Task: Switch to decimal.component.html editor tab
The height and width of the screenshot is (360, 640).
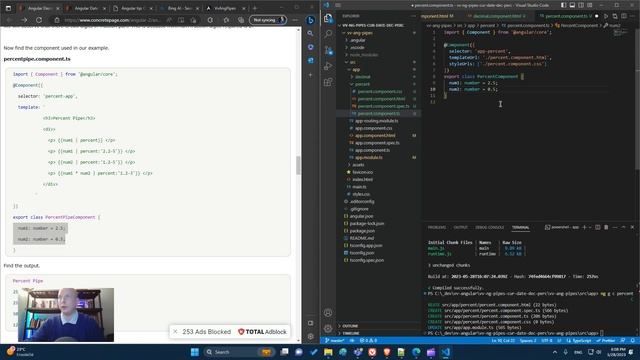Action: click(497, 16)
